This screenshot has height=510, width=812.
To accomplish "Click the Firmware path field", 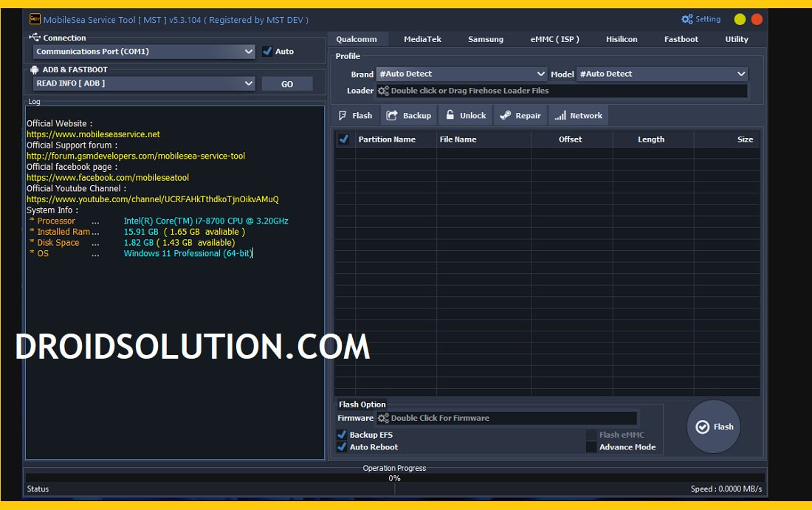I will (x=507, y=418).
